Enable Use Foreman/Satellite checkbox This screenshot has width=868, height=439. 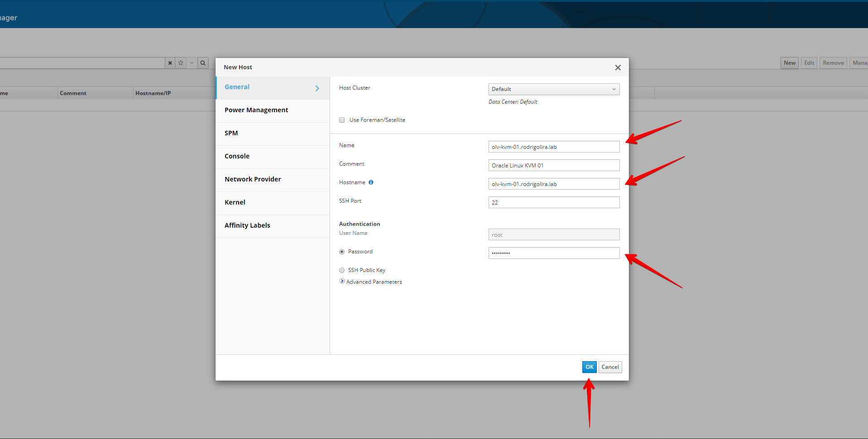(342, 120)
